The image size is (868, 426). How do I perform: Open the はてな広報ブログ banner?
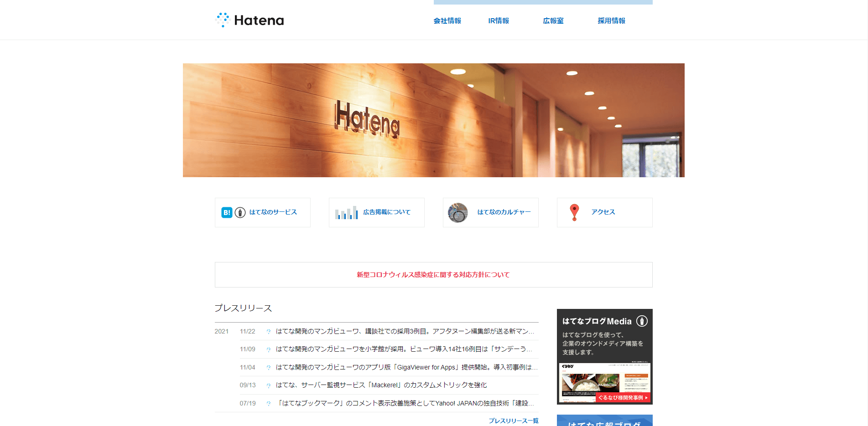coord(604,421)
